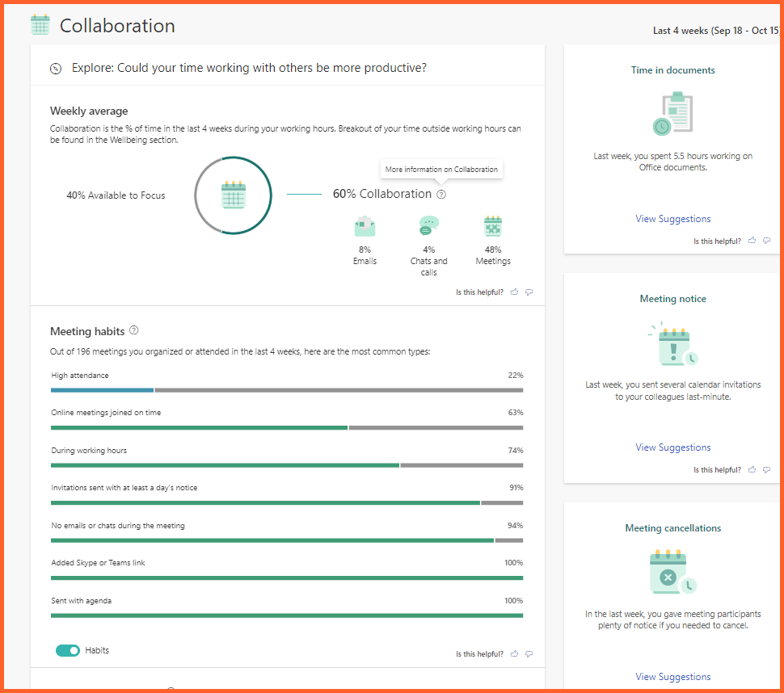Open Meeting habits help icon

click(x=134, y=330)
